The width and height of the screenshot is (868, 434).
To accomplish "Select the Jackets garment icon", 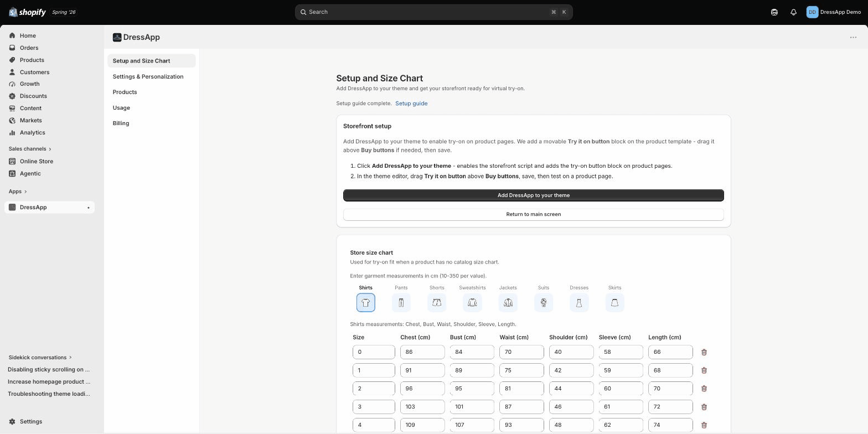I will [508, 303].
